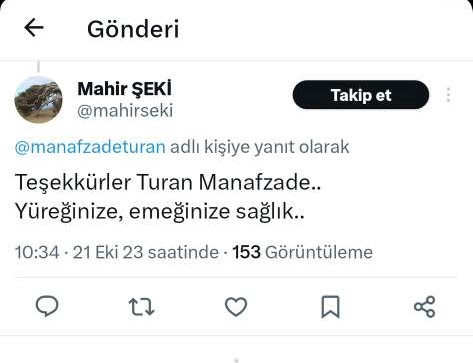The width and height of the screenshot is (473, 363).
Task: Open the reply speech bubble icon
Action: [x=47, y=306]
